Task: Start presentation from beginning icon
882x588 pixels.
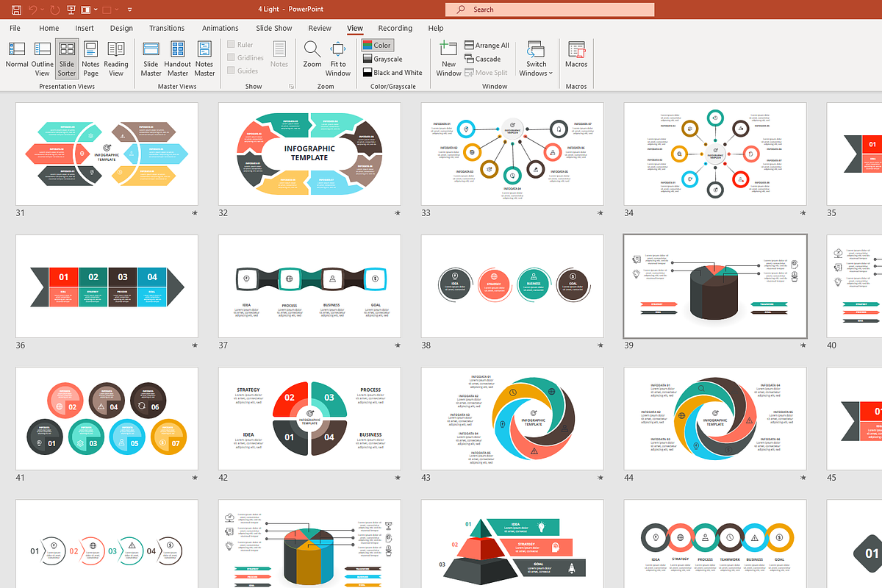Action: [x=71, y=10]
